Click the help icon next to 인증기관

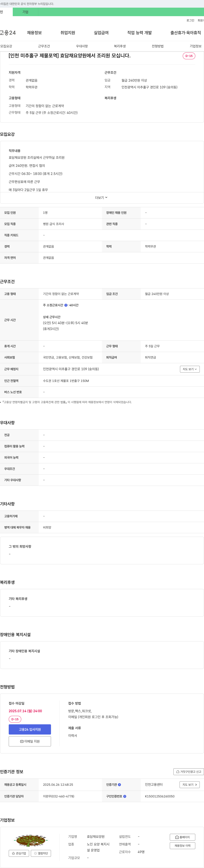click(119, 785)
